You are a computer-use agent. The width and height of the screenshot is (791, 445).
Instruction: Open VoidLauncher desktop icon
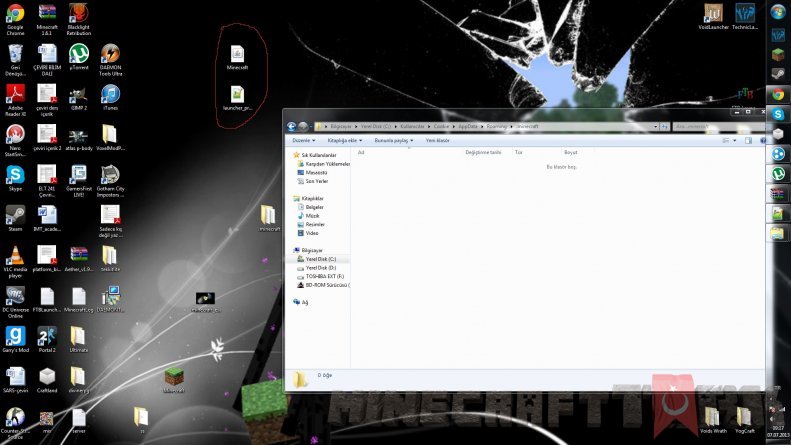pyautogui.click(x=713, y=17)
